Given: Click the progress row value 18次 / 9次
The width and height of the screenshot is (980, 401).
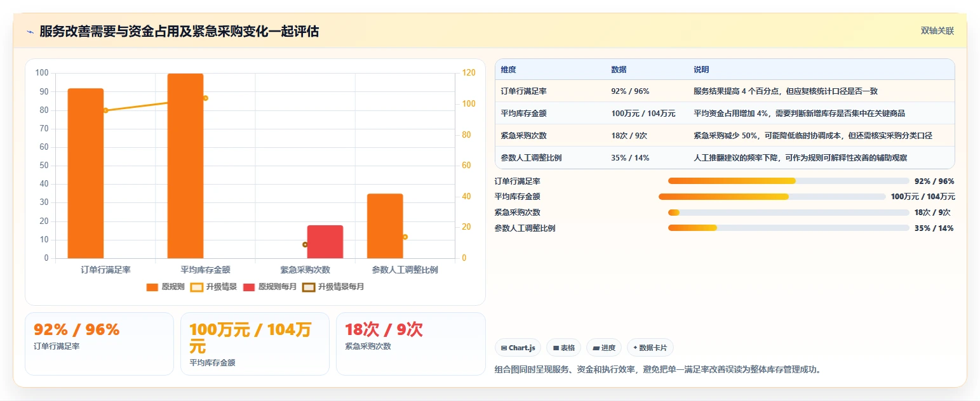Looking at the screenshot, I should (x=932, y=213).
